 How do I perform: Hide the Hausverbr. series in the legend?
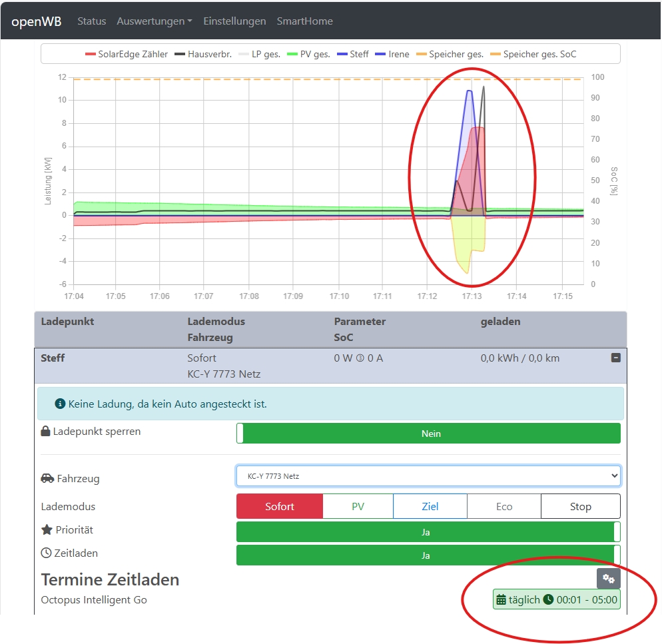point(203,54)
